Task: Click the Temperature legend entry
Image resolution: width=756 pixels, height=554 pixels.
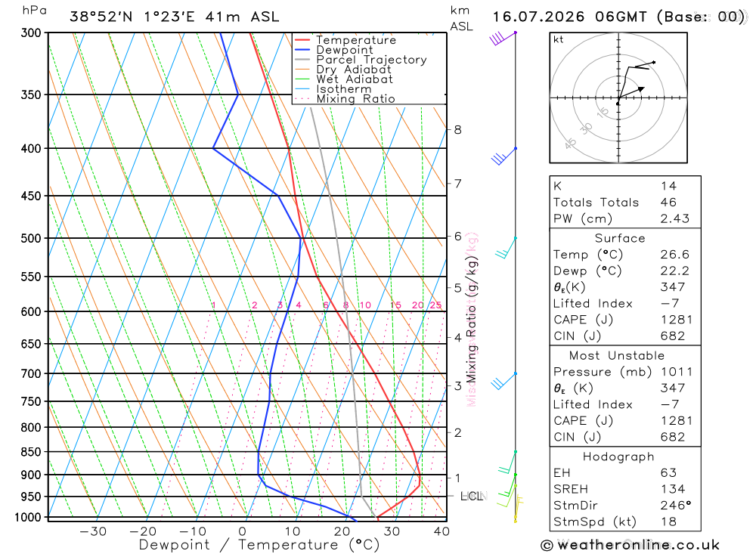Action: click(356, 40)
